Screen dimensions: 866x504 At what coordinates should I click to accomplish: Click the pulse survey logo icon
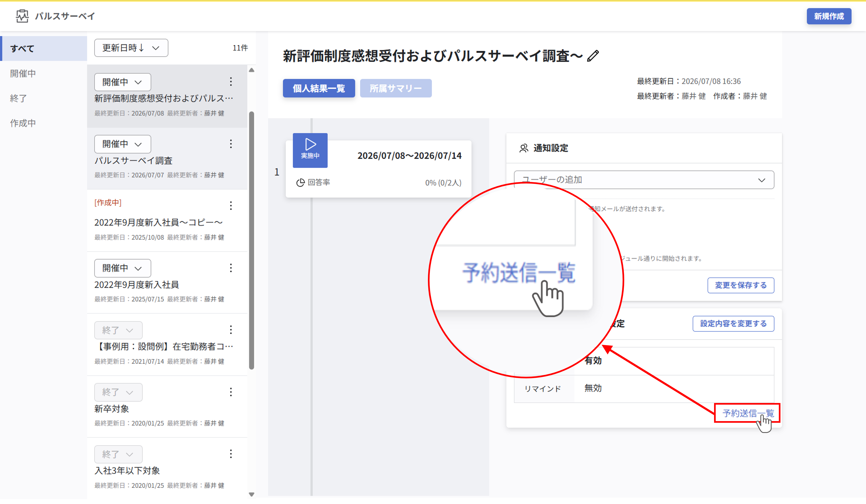point(22,16)
